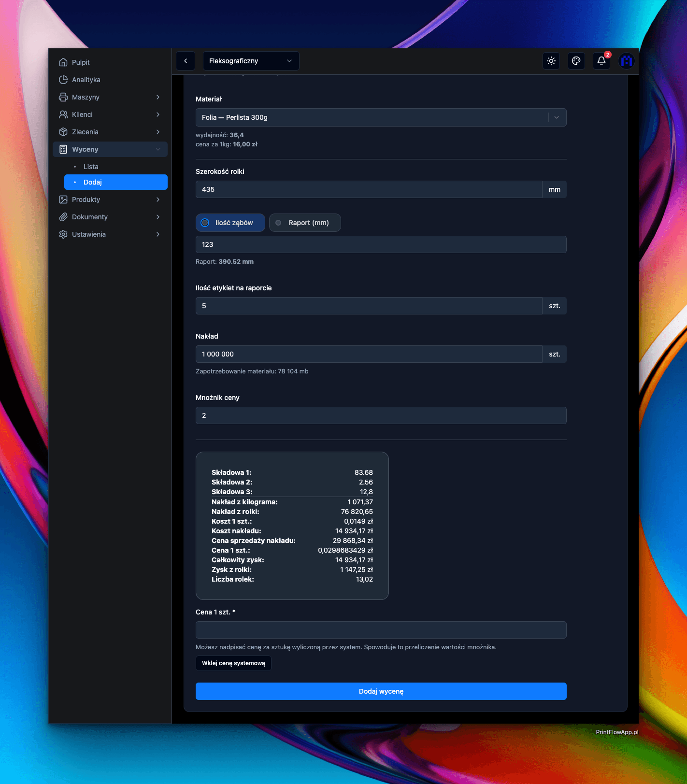The image size is (687, 784).
Task: Open notifications bell icon
Action: tap(601, 61)
